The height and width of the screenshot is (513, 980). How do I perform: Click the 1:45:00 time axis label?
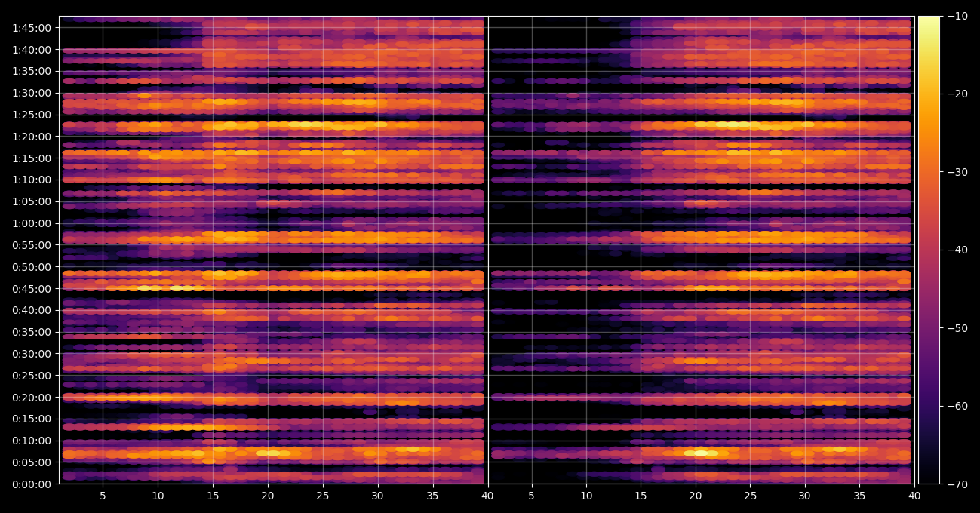pyautogui.click(x=32, y=28)
